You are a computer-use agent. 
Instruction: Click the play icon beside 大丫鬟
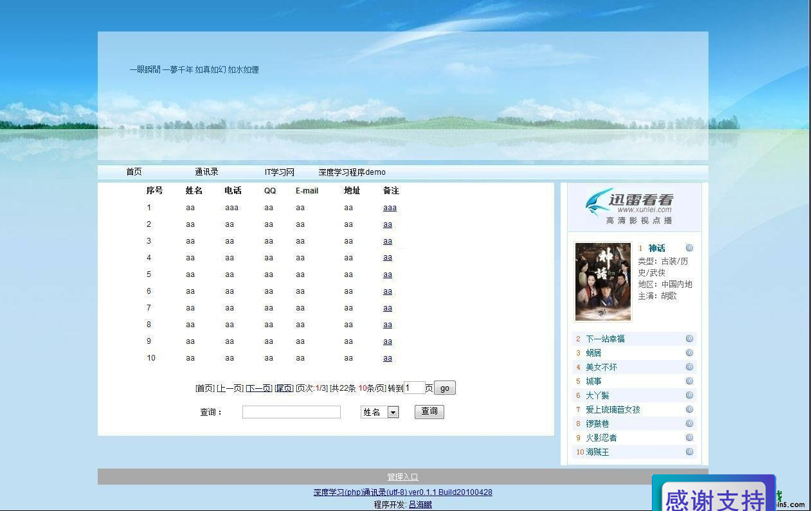click(689, 395)
